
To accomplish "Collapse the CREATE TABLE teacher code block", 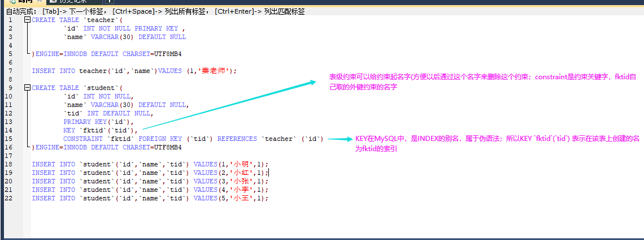I will pyautogui.click(x=27, y=20).
